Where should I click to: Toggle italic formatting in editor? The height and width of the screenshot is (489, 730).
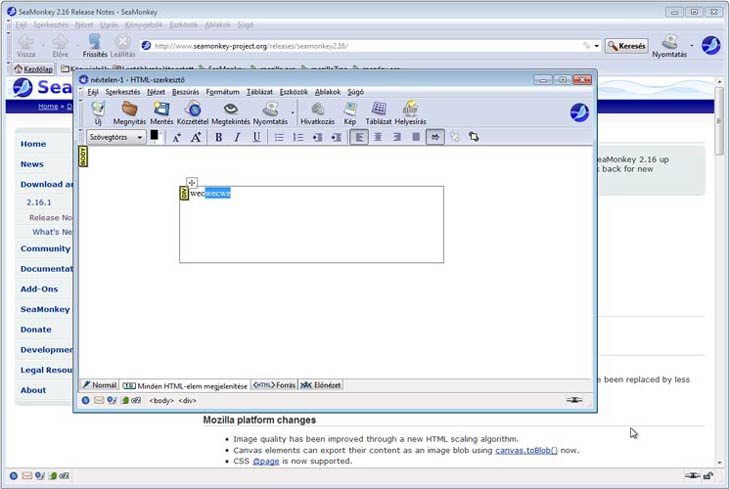click(x=237, y=137)
